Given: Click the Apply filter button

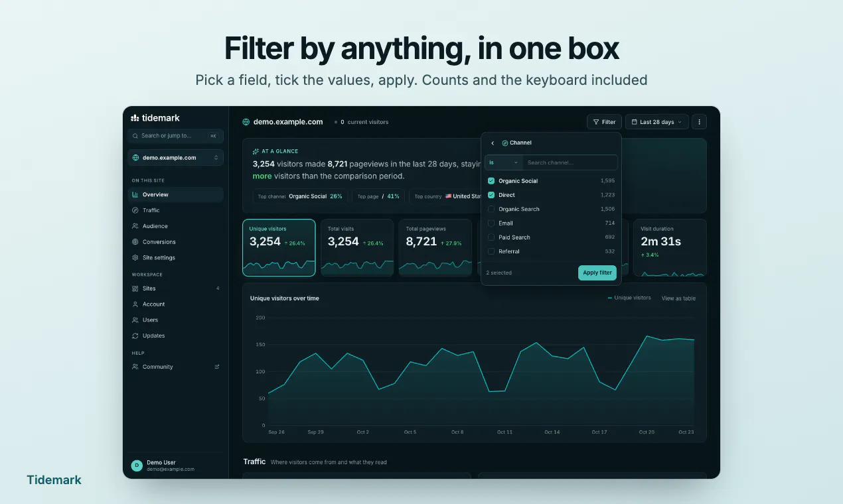Looking at the screenshot, I should click(x=597, y=273).
